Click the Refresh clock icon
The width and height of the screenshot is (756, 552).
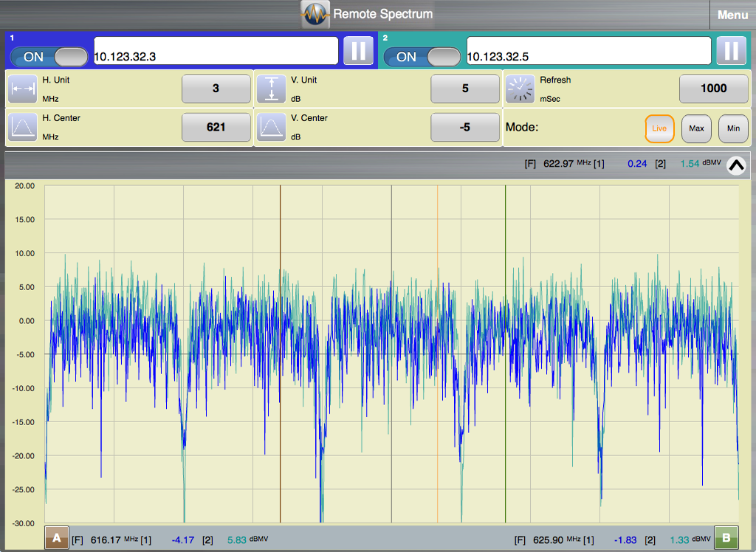[x=520, y=89]
